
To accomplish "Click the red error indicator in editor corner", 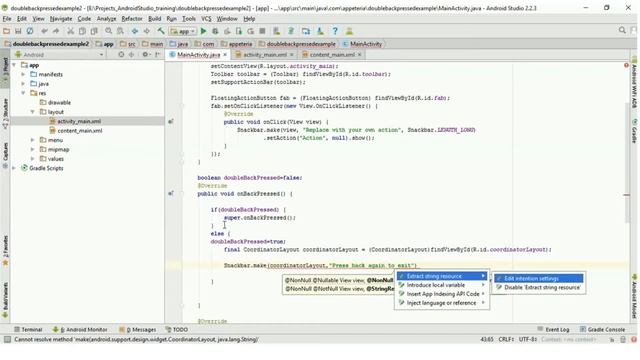I will click(x=626, y=65).
